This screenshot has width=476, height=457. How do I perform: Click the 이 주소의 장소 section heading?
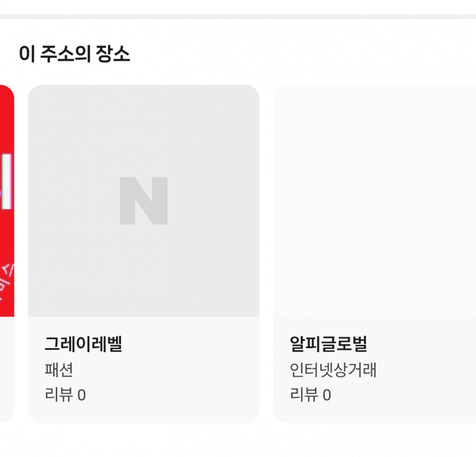[x=74, y=54]
